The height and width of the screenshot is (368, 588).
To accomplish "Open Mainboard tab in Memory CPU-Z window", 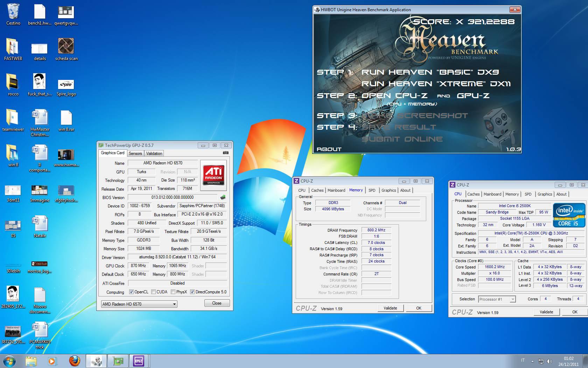I will [336, 190].
